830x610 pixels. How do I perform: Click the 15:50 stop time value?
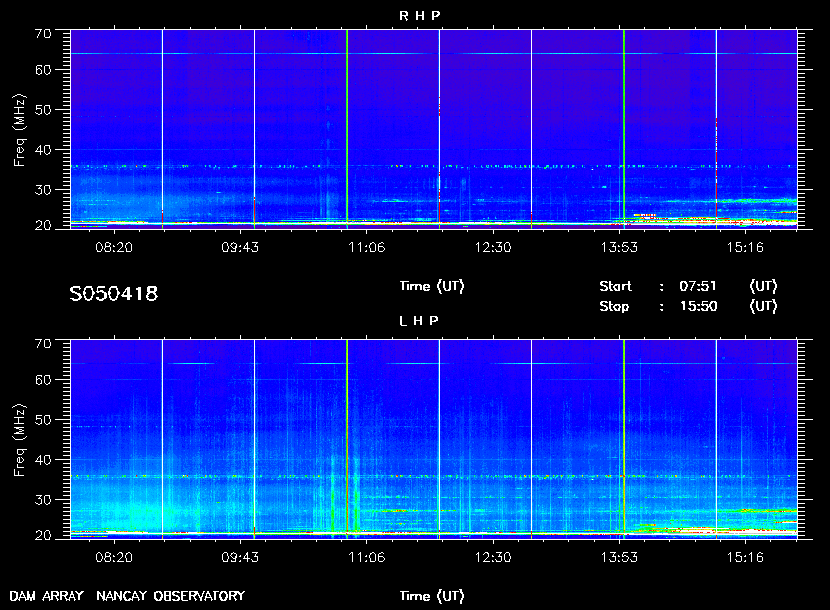(698, 306)
